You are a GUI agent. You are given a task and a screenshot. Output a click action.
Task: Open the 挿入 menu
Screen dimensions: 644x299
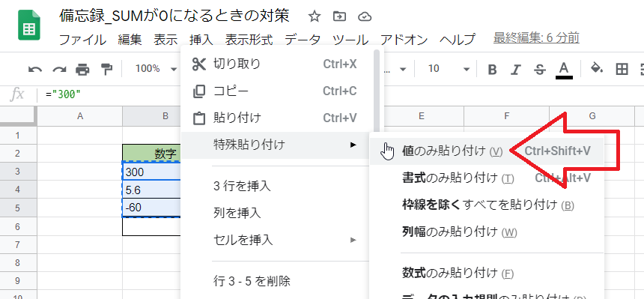pos(201,40)
